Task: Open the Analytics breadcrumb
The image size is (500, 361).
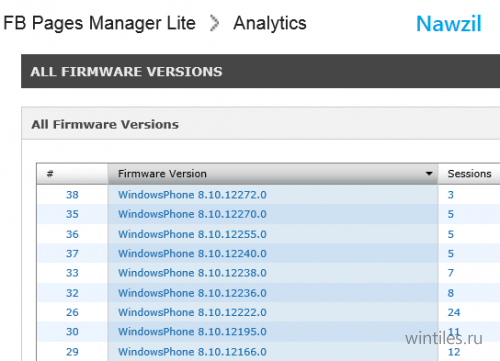Action: click(270, 23)
